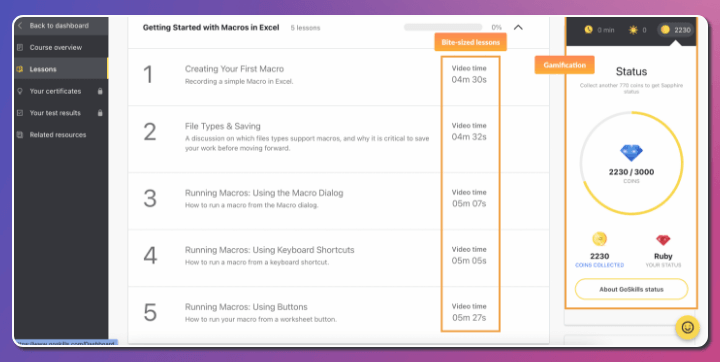Screen dimensions: 720x362
Task: Open lesson Creating Your First Macro
Action: pos(234,69)
